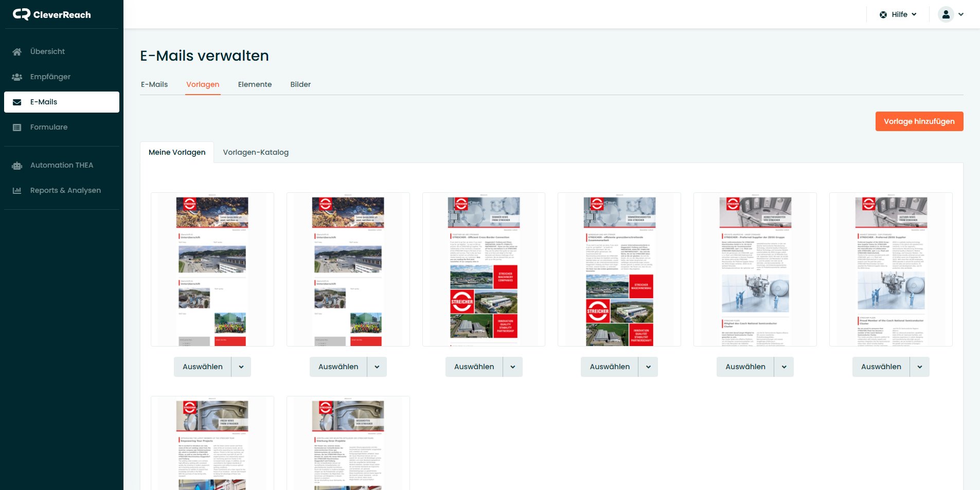The image size is (980, 490).
Task: Click the E-Mails envelope icon in sidebar
Action: pyautogui.click(x=16, y=102)
